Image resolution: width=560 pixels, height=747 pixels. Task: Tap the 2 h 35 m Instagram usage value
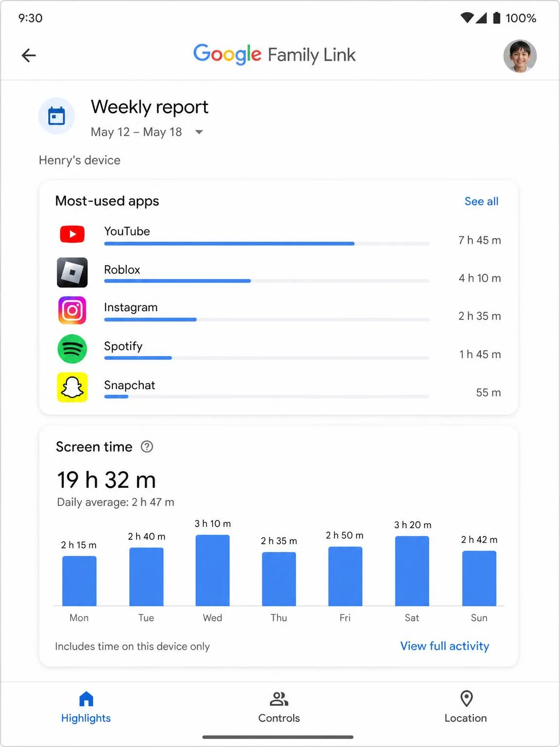pyautogui.click(x=479, y=316)
